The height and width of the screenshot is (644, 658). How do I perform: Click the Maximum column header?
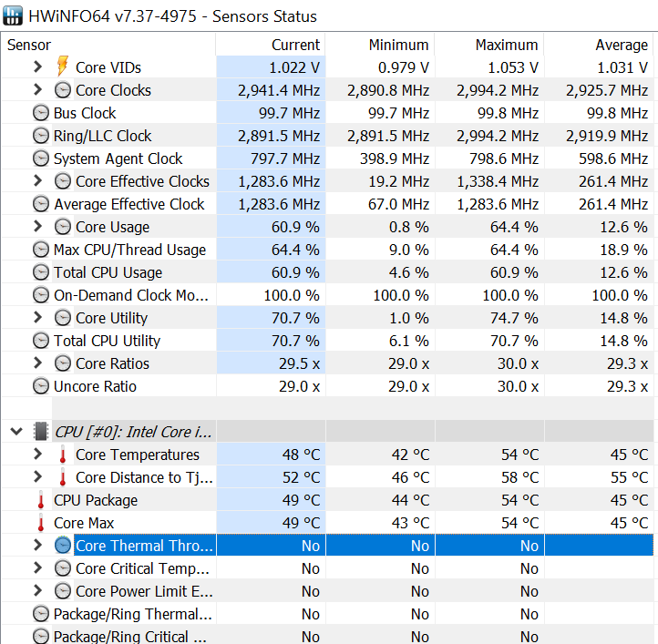coord(489,45)
